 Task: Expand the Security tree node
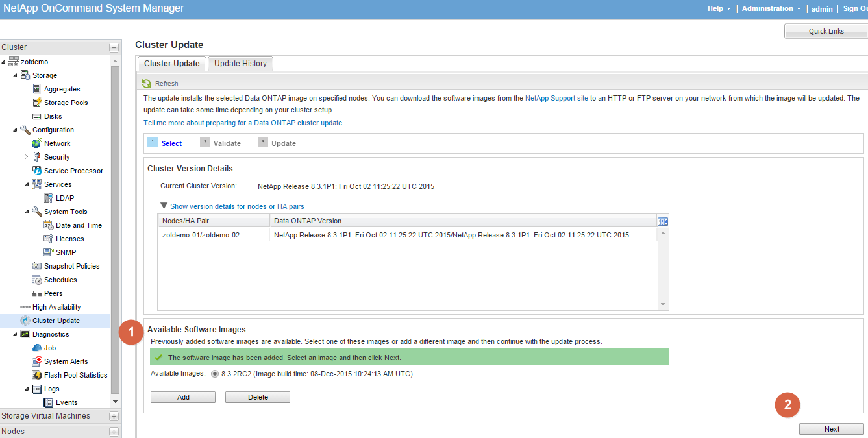(x=27, y=157)
